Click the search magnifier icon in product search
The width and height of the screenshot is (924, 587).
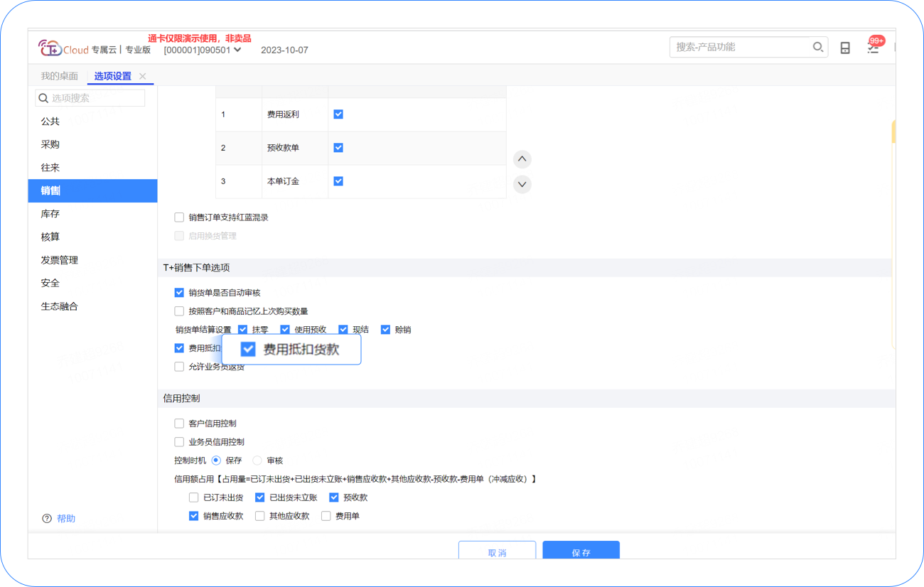817,47
